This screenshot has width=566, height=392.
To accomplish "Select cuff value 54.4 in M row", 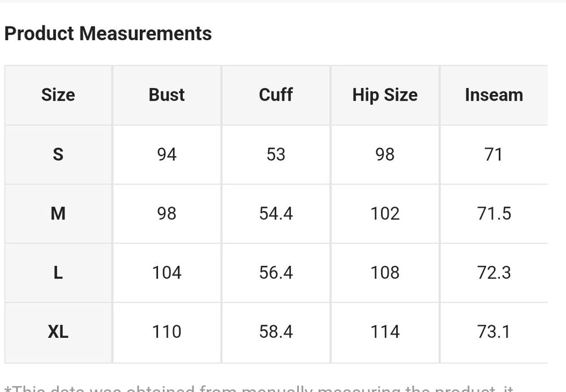I will (276, 213).
